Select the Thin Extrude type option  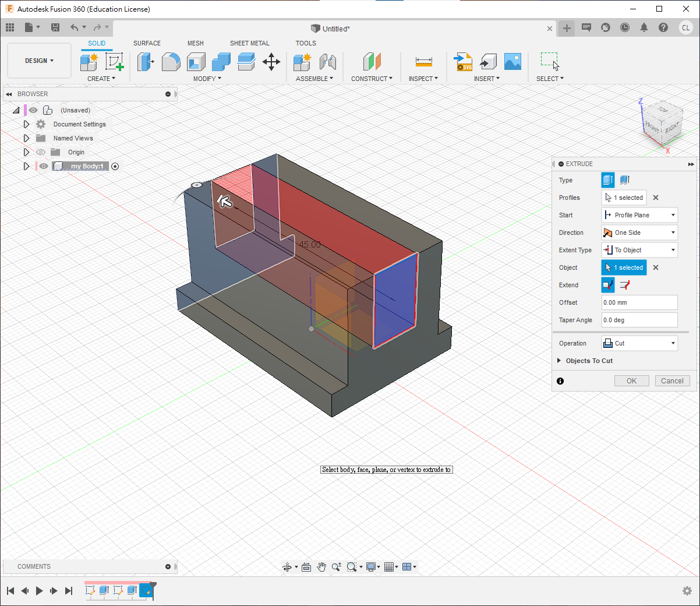point(625,180)
